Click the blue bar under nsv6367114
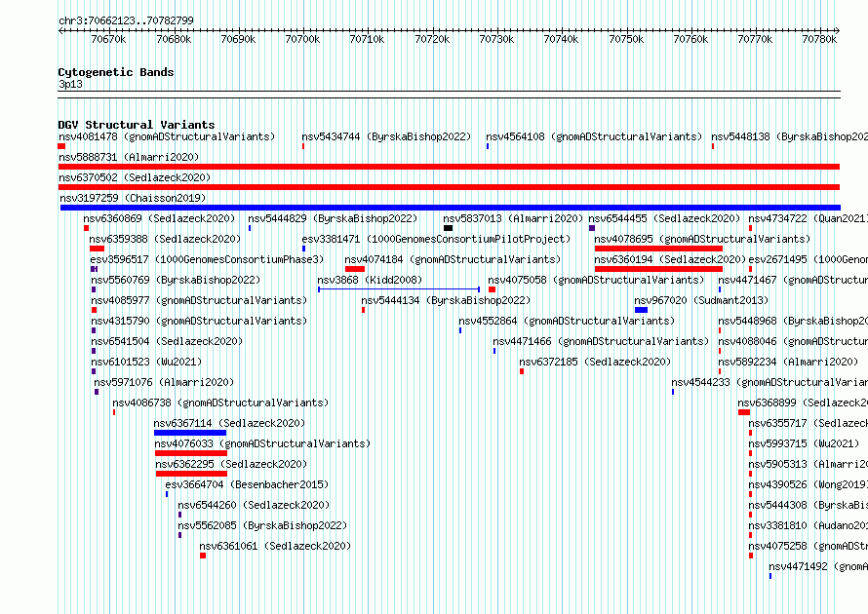This screenshot has width=868, height=614. tap(190, 433)
